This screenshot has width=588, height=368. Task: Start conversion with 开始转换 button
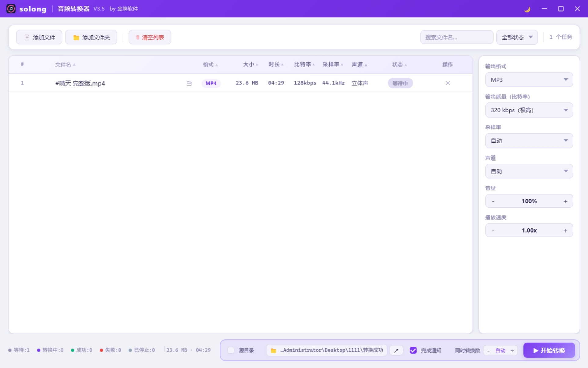coord(549,350)
